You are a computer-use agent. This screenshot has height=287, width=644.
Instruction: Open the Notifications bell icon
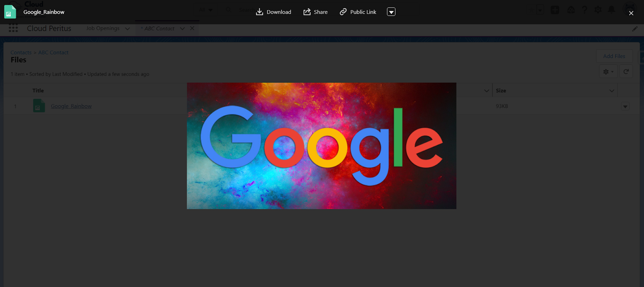(x=611, y=10)
